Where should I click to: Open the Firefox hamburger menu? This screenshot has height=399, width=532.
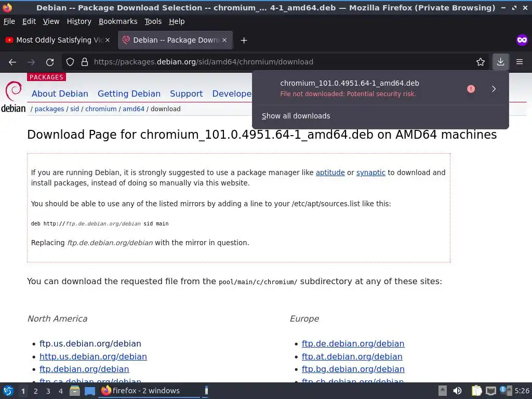tap(520, 62)
